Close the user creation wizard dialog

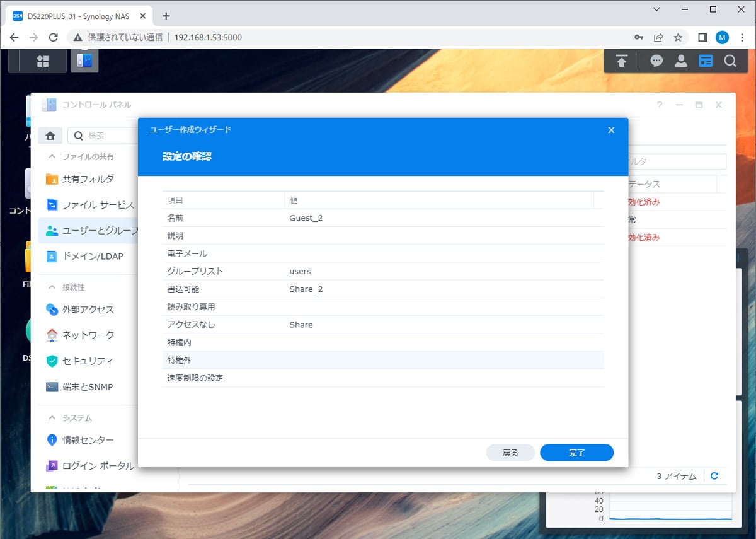(610, 130)
